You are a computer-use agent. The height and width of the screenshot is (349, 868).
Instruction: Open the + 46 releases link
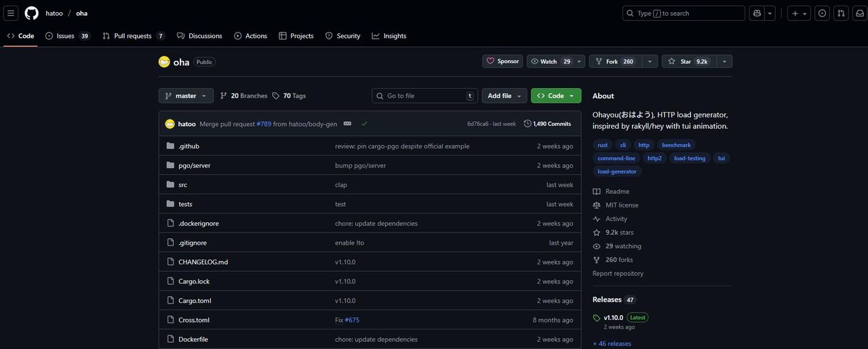click(612, 344)
